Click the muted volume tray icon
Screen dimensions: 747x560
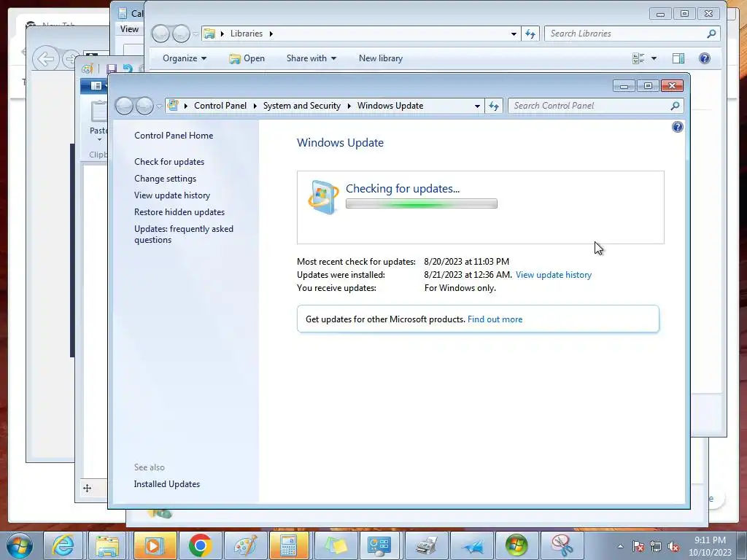(673, 546)
